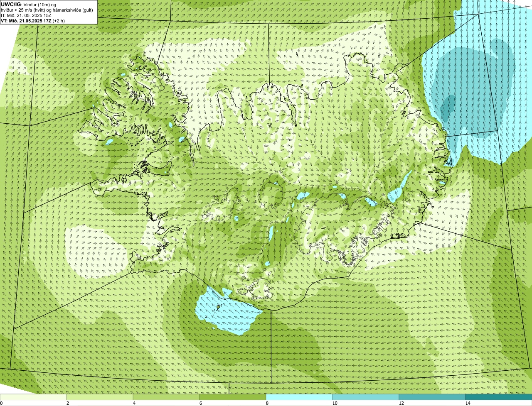Click the initial time "IT: Mið. 21. 05. 2025 15Z"
Viewport: 532px width, 406px height.
26,15
